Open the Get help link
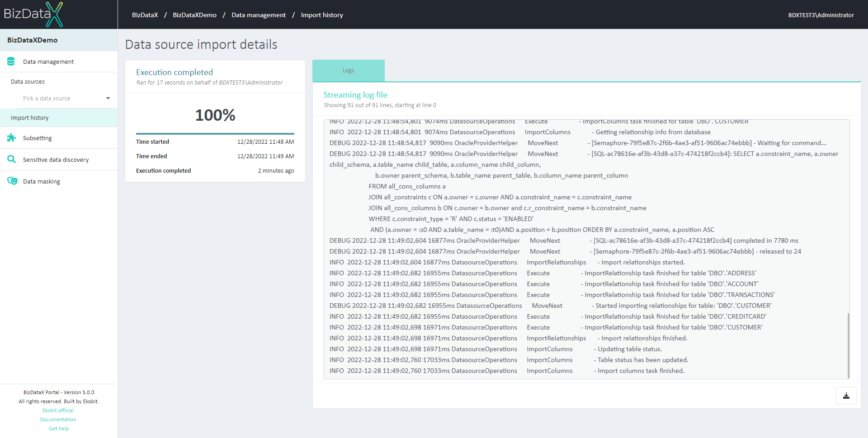The height and width of the screenshot is (438, 868). coord(59,429)
